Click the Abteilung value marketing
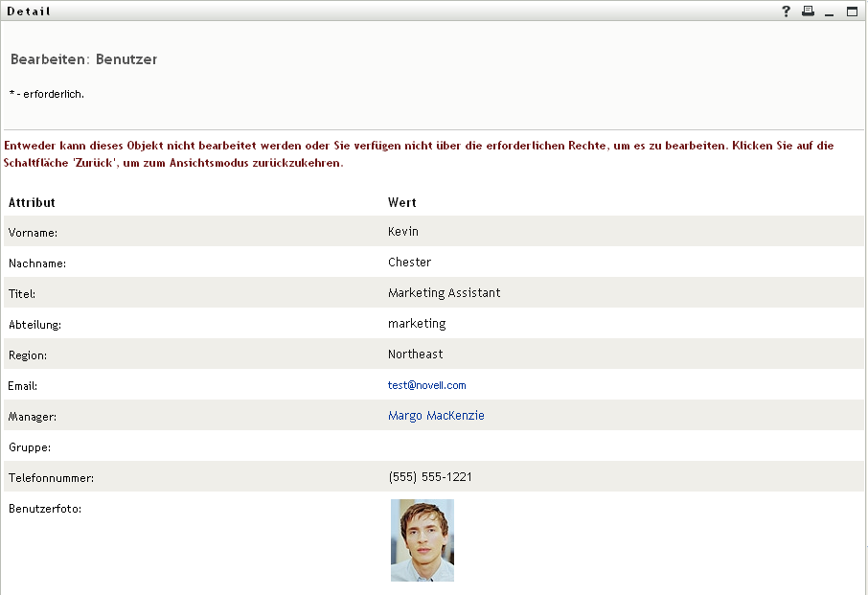Screen dimensions: 868x595 pos(417,324)
